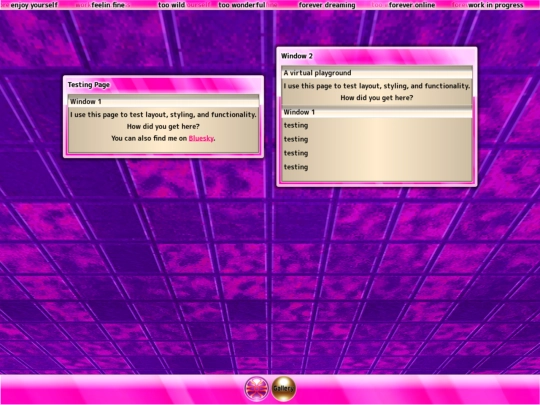This screenshot has width=540, height=405.
Task: Click enjoy yourself in the top marquee
Action: click(34, 5)
